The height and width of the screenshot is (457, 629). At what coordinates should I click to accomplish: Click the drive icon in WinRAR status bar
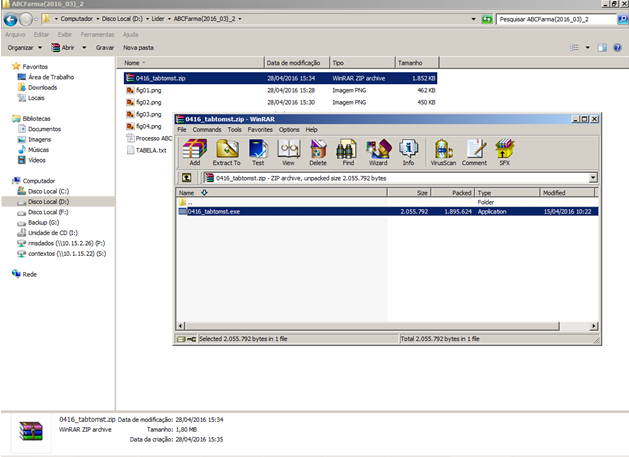(181, 339)
